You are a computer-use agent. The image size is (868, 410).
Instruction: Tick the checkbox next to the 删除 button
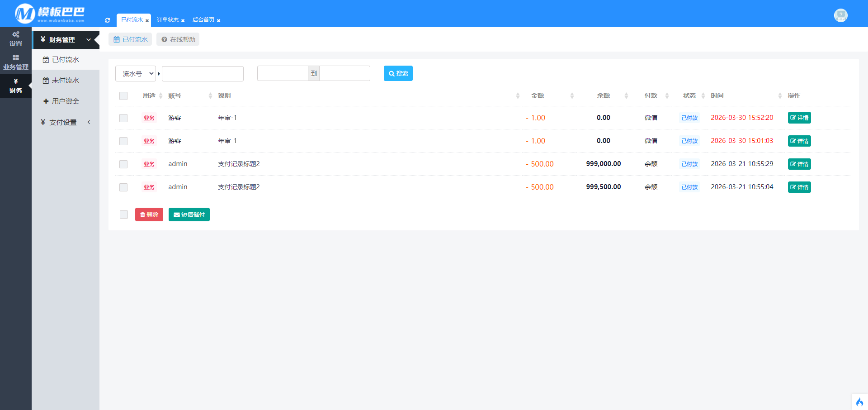tap(123, 214)
